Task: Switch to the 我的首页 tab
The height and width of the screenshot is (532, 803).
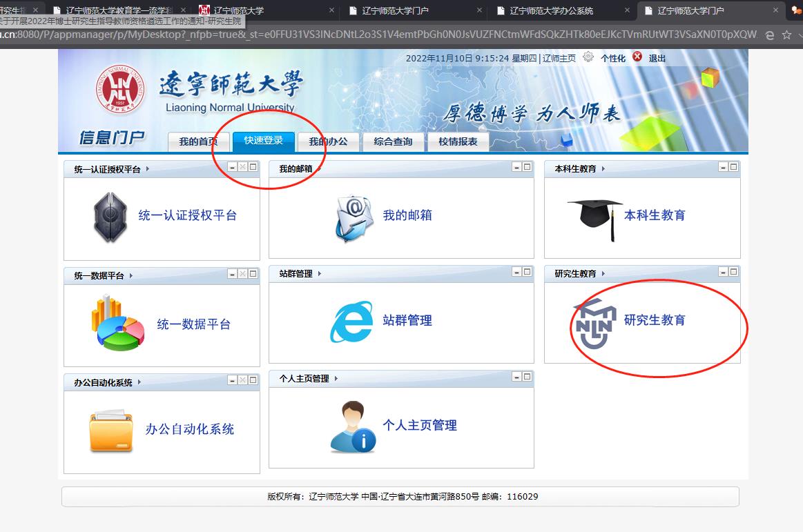Action: click(x=198, y=142)
